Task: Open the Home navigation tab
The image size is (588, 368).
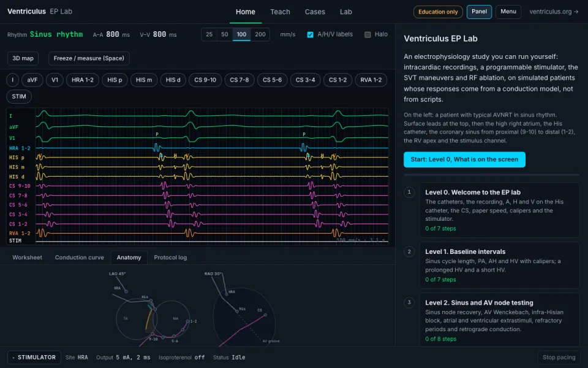Action: coord(246,12)
